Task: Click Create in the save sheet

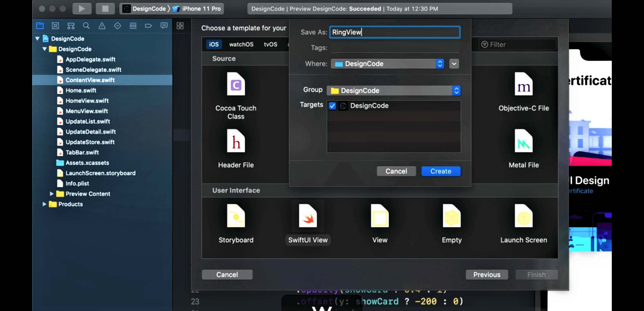Action: tap(441, 171)
